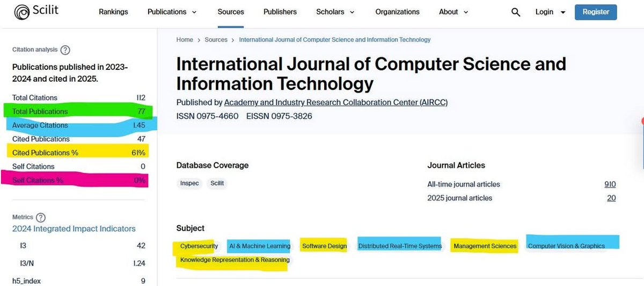Open the Login dropdown
This screenshot has width=644, height=286.
coord(550,12)
